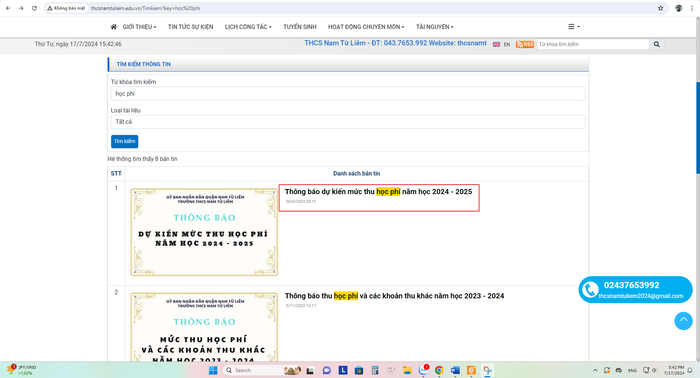Expand the TÀI NGUYÊN dropdown
Screen dimensions: 700x378
point(434,27)
